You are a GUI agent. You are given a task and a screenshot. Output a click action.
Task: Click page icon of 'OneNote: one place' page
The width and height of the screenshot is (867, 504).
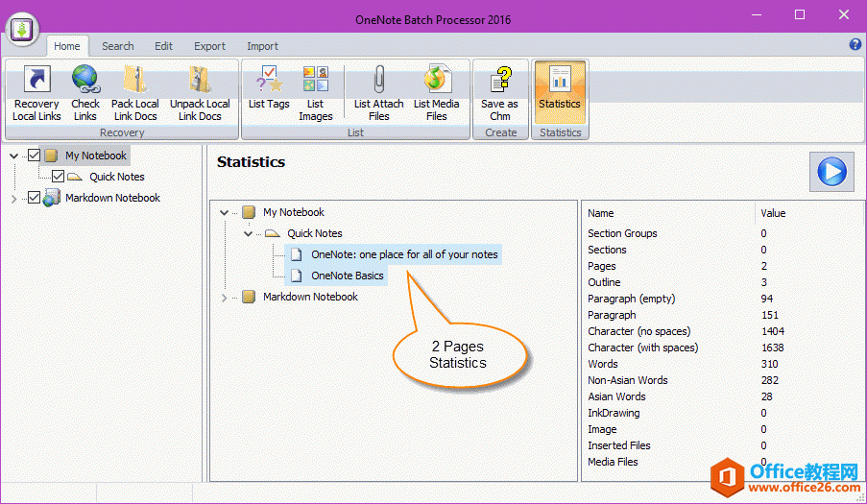click(x=297, y=254)
